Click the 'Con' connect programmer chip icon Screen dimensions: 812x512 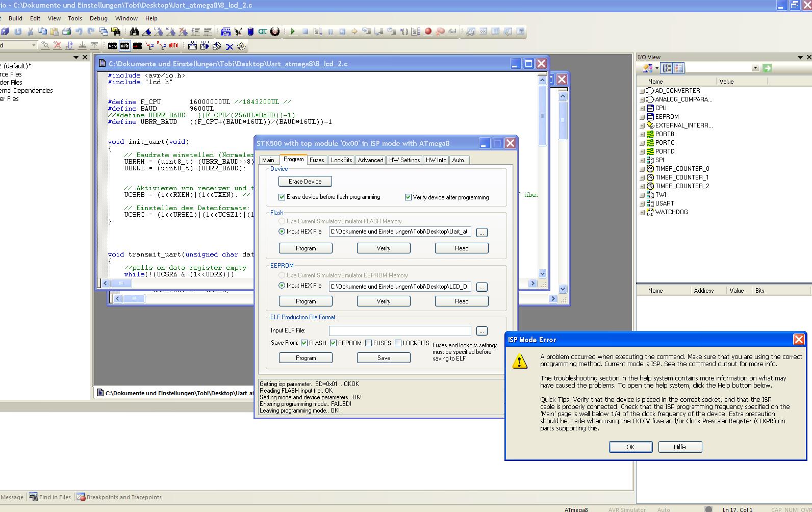coord(112,46)
